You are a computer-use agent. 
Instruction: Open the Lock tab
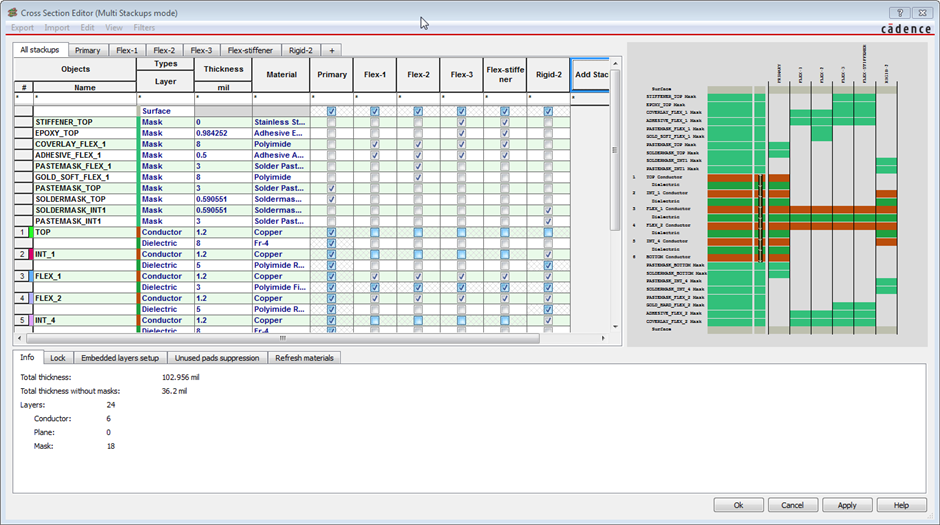tap(58, 358)
